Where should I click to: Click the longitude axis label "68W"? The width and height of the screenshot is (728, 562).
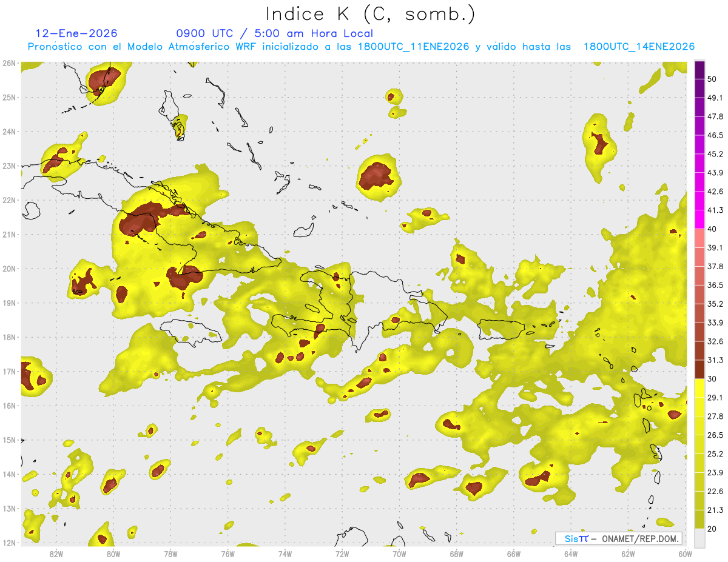(x=456, y=554)
